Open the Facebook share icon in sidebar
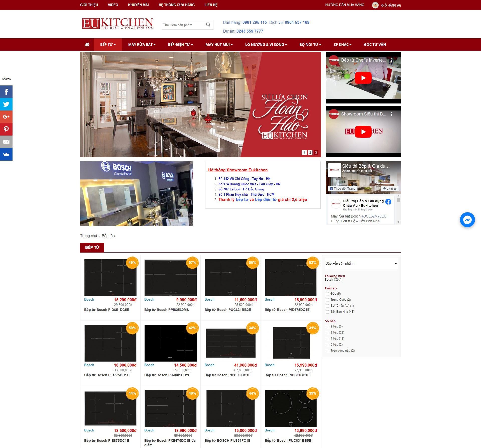The width and height of the screenshot is (481, 448). point(6,92)
